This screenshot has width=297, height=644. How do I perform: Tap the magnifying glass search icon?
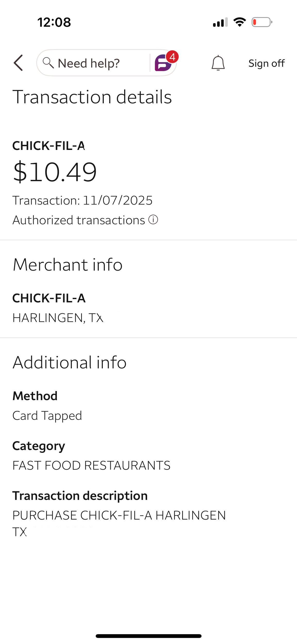[x=48, y=63]
